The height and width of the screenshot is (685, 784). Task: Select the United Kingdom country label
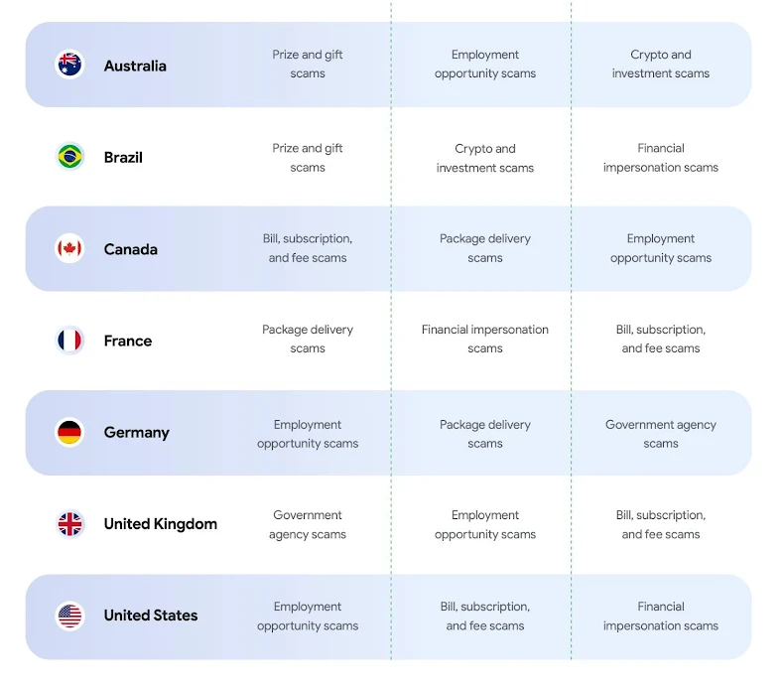[x=160, y=524]
